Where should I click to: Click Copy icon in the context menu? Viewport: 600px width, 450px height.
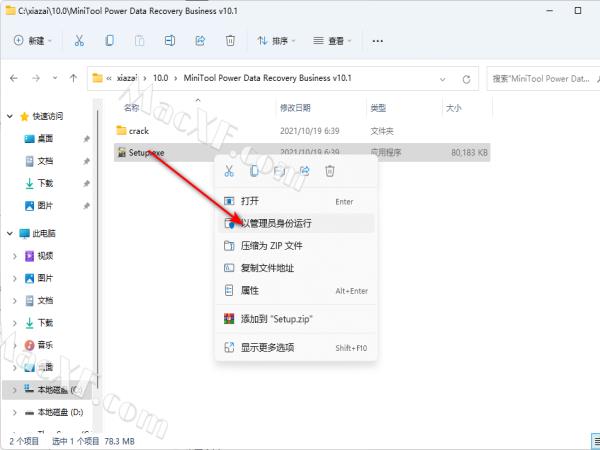[x=254, y=171]
